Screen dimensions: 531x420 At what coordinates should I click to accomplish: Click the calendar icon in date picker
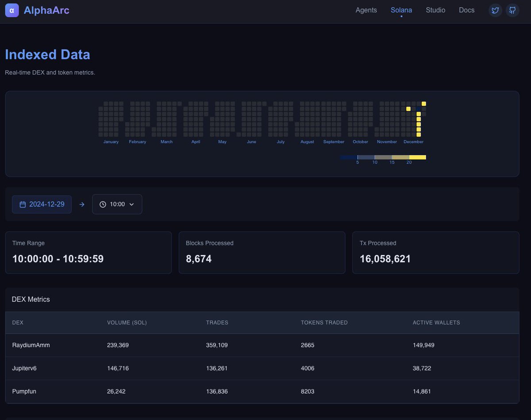(x=23, y=204)
